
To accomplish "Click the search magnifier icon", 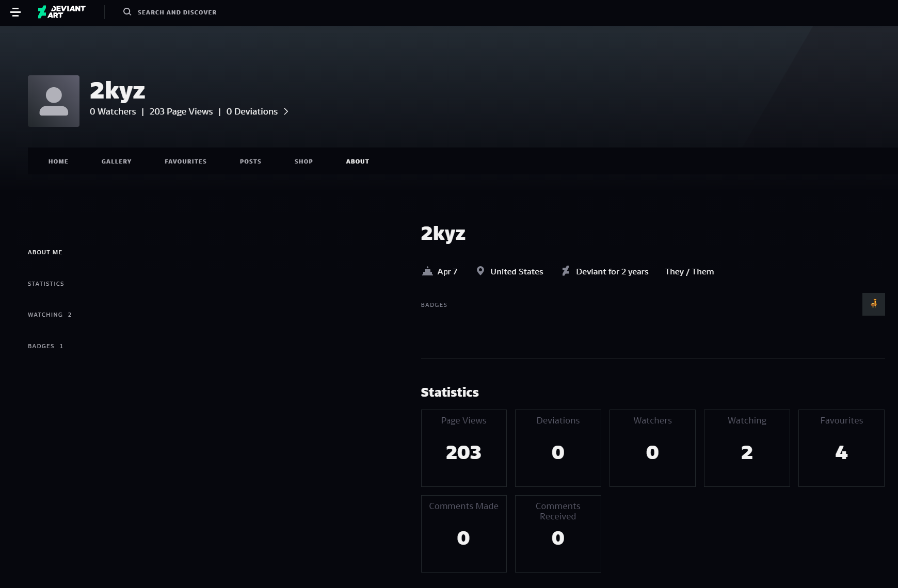I will (127, 12).
